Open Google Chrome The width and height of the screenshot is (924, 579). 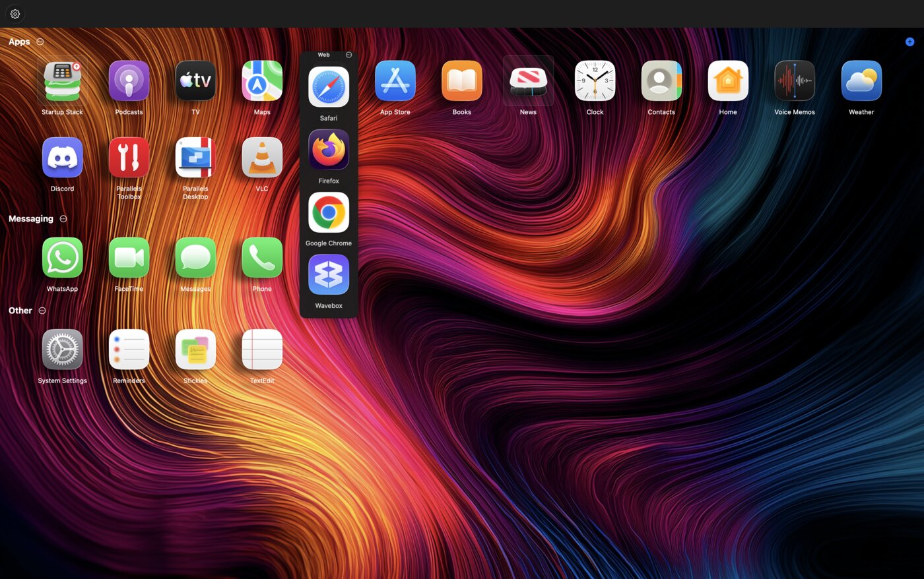(x=329, y=213)
